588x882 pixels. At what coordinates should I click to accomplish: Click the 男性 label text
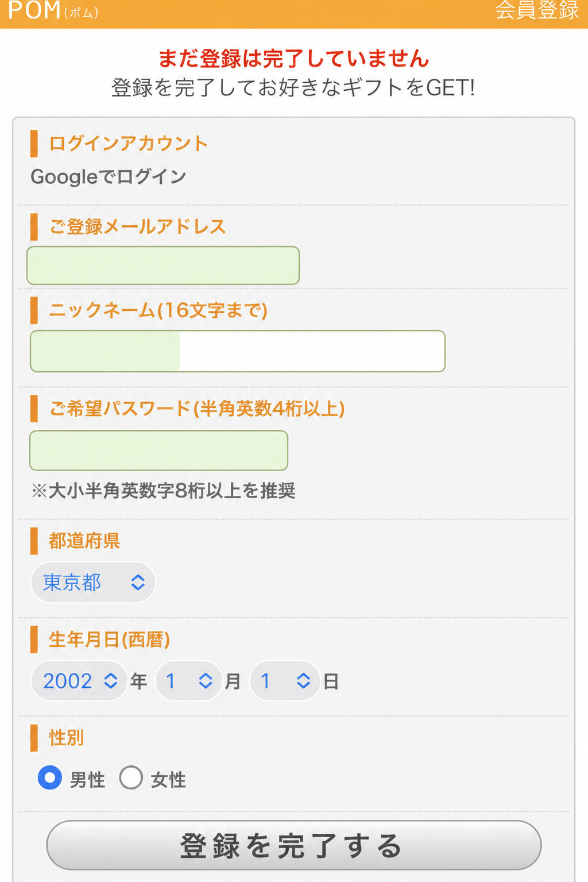tap(87, 780)
